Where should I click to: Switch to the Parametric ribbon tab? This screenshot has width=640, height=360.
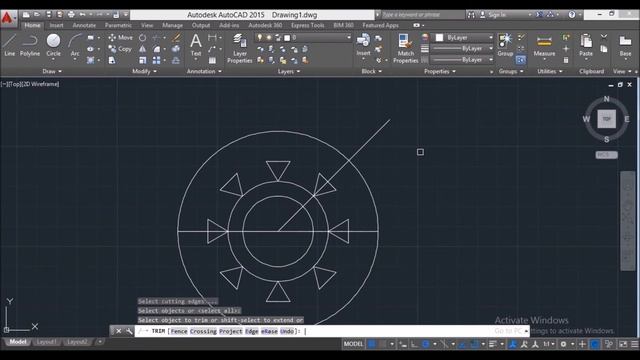[118, 25]
